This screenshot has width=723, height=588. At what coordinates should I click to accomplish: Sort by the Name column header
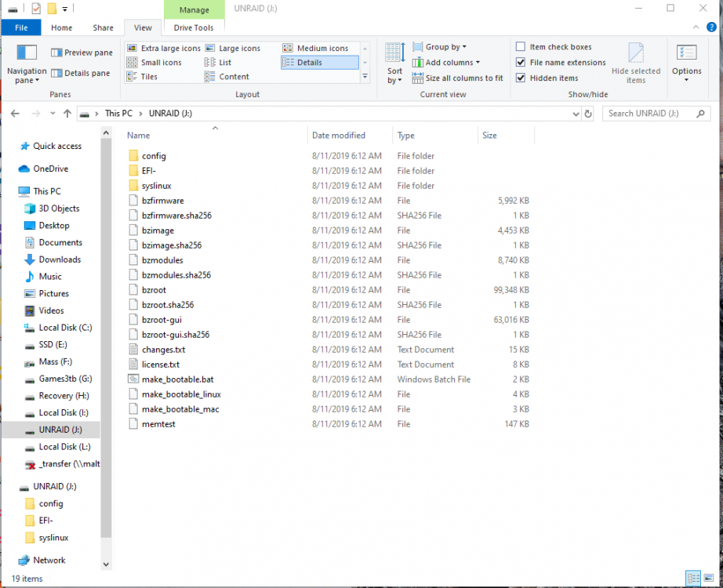216,135
